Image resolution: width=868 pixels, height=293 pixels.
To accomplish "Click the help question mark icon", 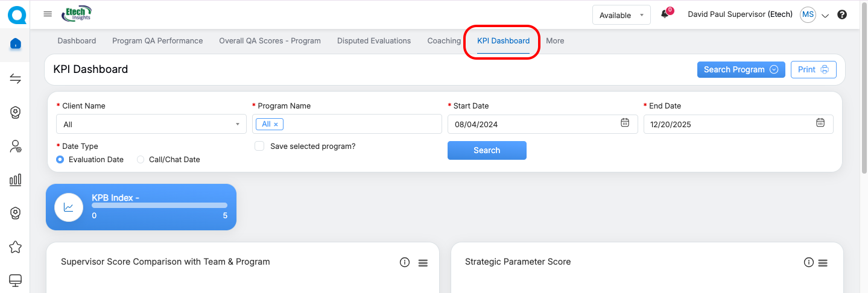I will (x=842, y=15).
